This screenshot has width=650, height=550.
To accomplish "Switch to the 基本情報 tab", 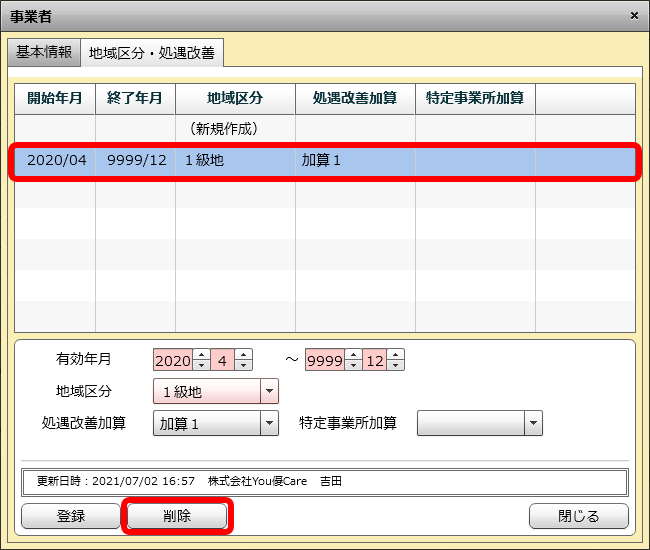I will (43, 52).
